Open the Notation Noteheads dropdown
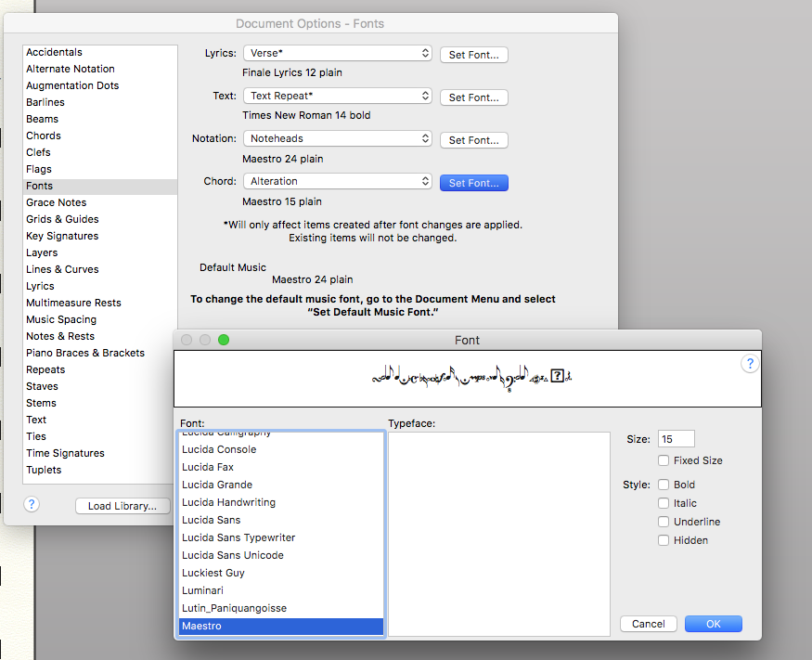 pos(338,139)
